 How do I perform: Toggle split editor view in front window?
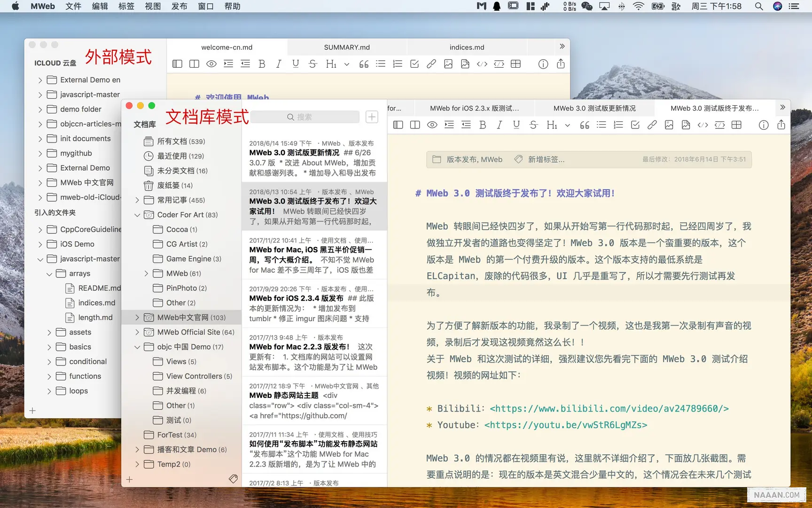tap(415, 125)
